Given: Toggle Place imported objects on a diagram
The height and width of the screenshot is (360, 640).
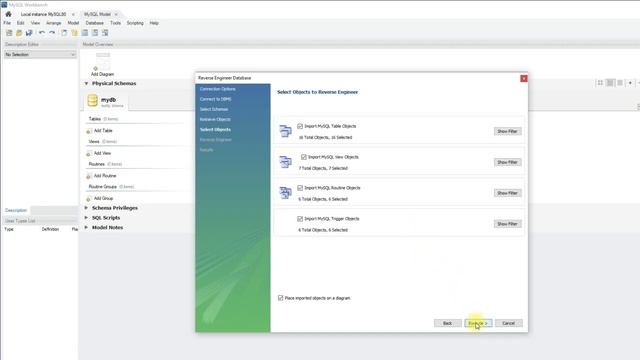Looking at the screenshot, I should pos(280,298).
